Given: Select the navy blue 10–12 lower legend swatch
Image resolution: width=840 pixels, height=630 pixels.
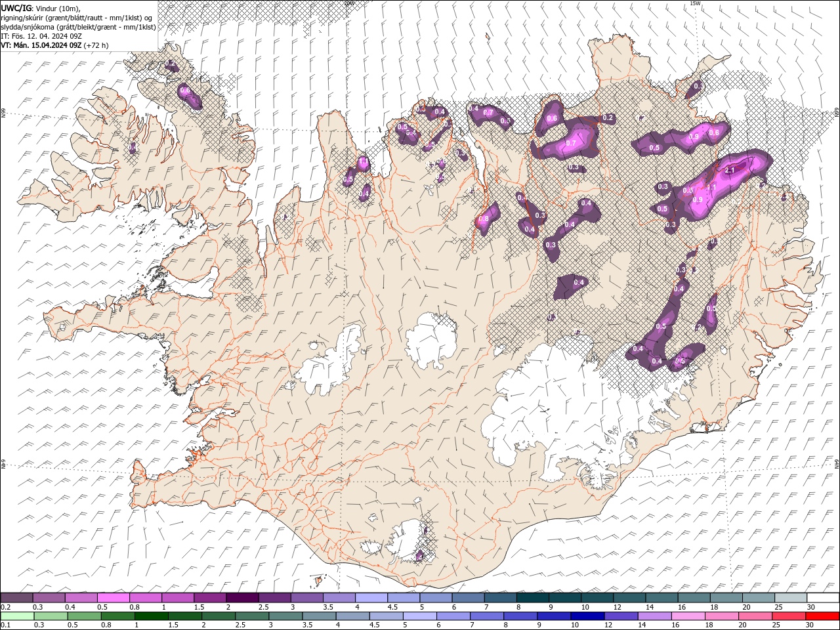Looking at the screenshot, I should 588,616.
